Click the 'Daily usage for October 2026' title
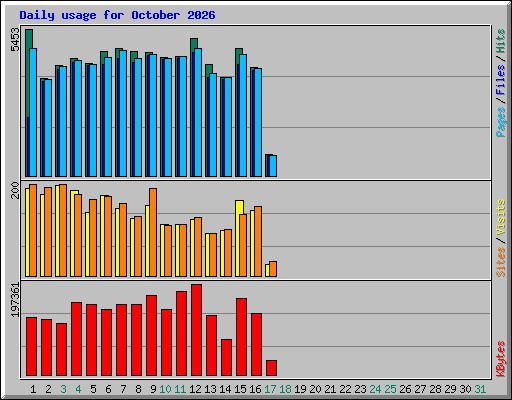 [x=117, y=15]
